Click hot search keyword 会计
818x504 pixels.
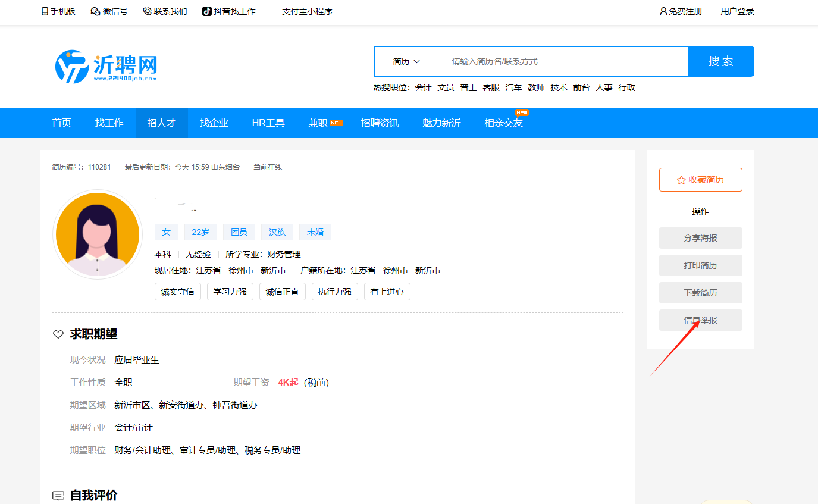coord(423,87)
